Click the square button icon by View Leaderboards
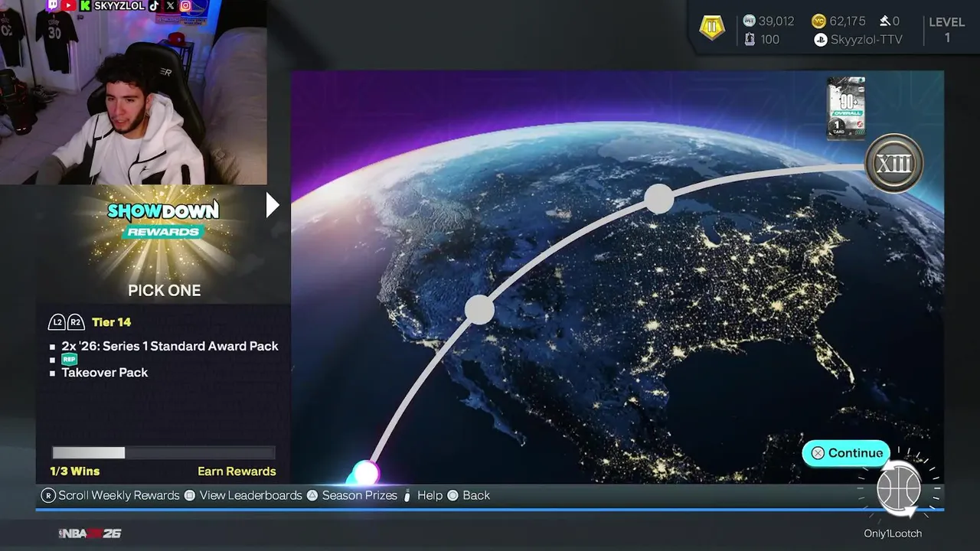The image size is (980, 551). tap(190, 496)
